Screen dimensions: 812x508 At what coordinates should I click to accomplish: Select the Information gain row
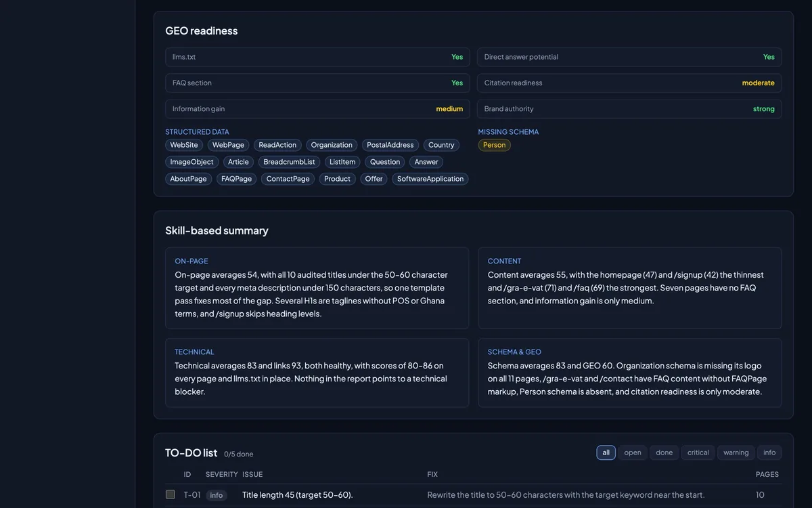coord(317,108)
